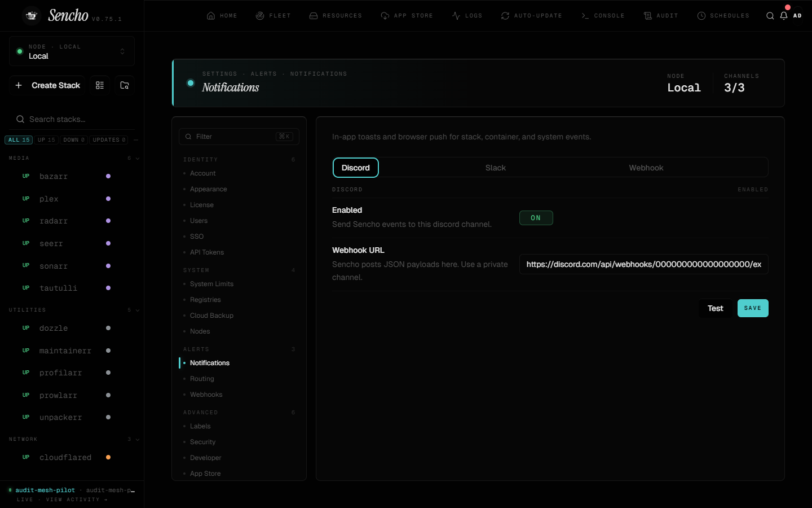Select the Discord channel tab
812x508 pixels.
coord(356,168)
